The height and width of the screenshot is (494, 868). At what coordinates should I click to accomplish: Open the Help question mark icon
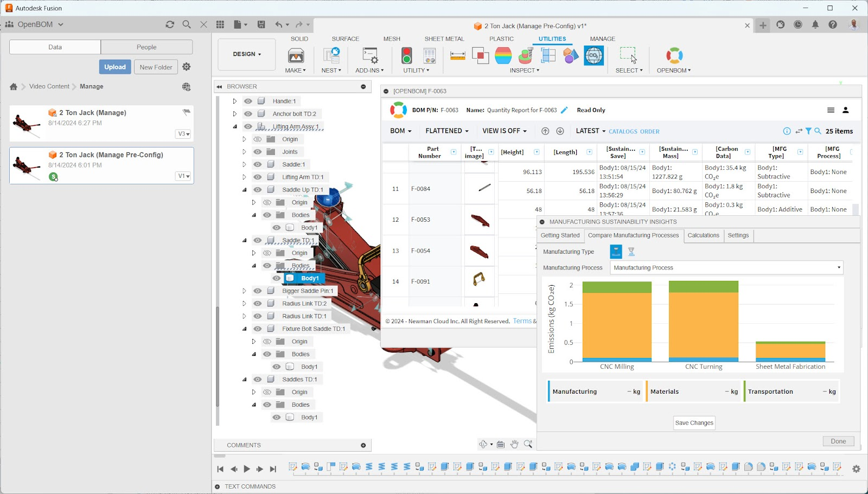[833, 24]
